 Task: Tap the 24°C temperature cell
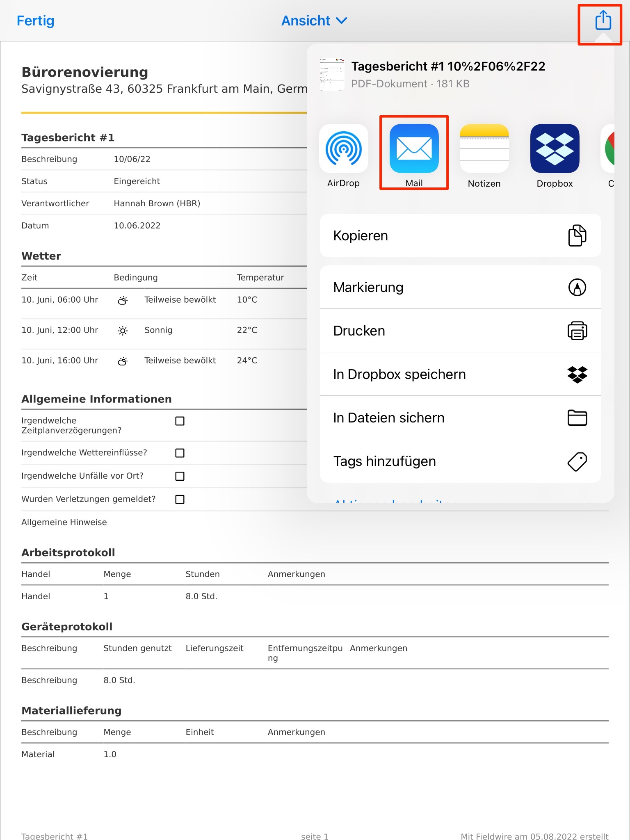pos(247,361)
